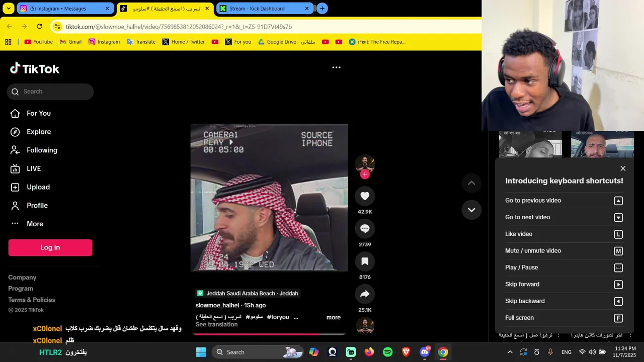Open Chrome from the taskbar

point(443,352)
